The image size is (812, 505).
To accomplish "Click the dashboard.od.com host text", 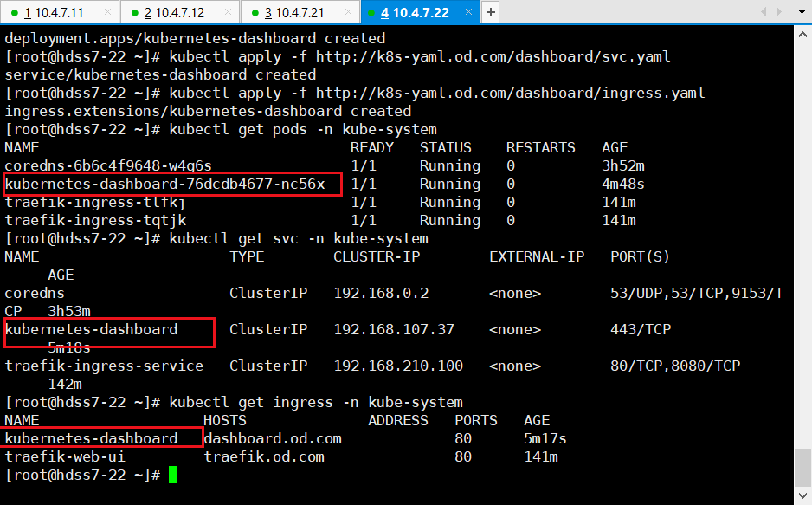I will (x=273, y=438).
